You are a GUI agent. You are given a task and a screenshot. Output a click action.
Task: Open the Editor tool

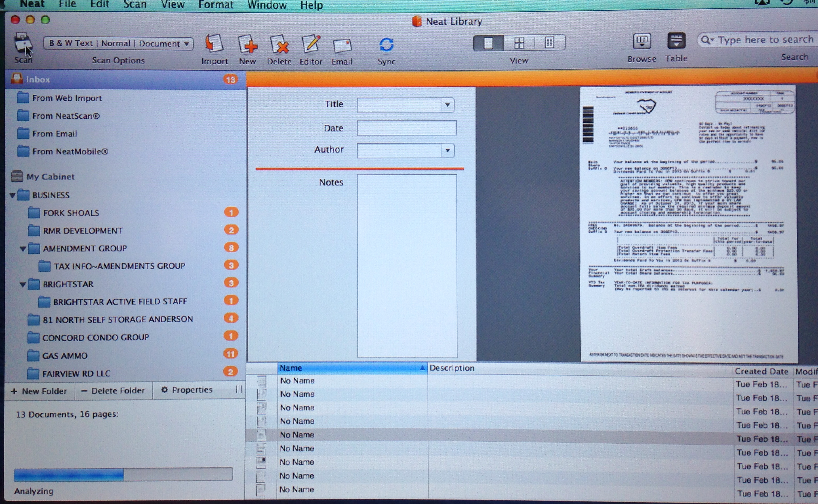[311, 44]
